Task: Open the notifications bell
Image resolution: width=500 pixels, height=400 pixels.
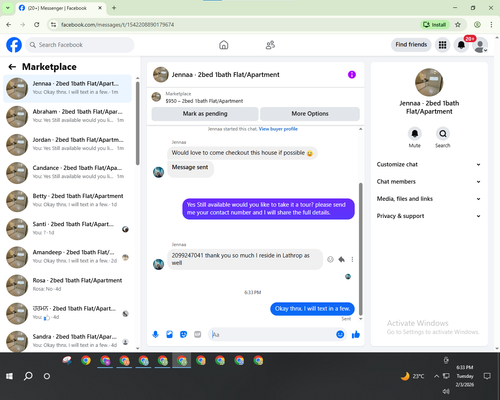Action: coord(461,45)
